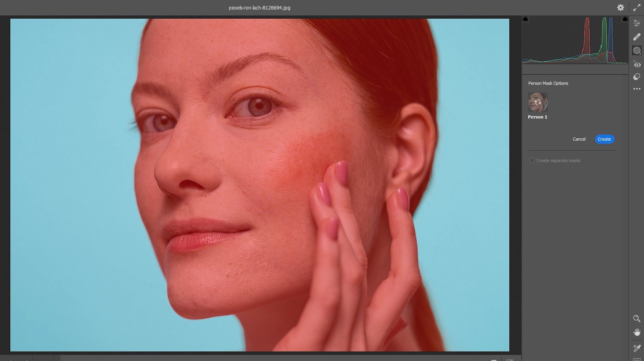Toggle full screen mode arrows icon
644x361 pixels.
[636, 8]
